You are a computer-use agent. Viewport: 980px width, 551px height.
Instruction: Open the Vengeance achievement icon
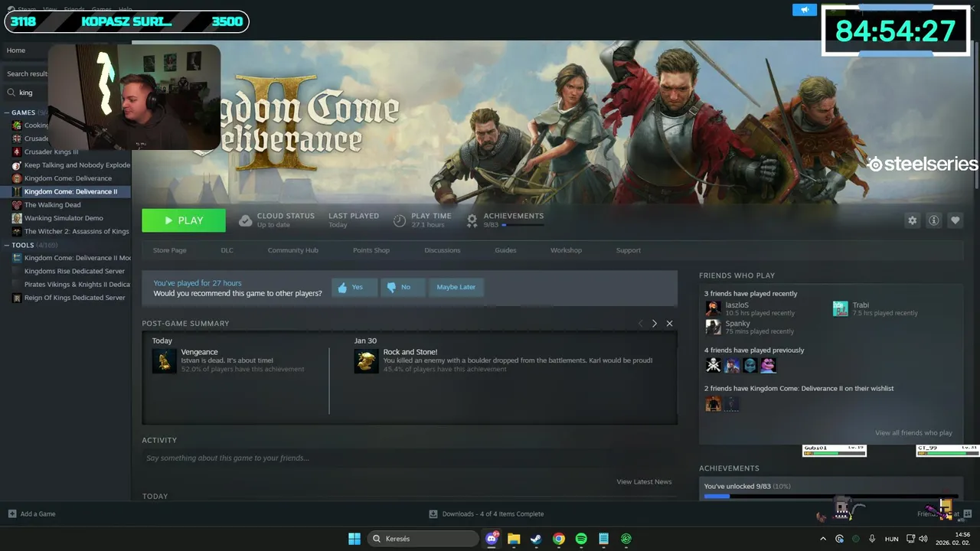point(164,360)
